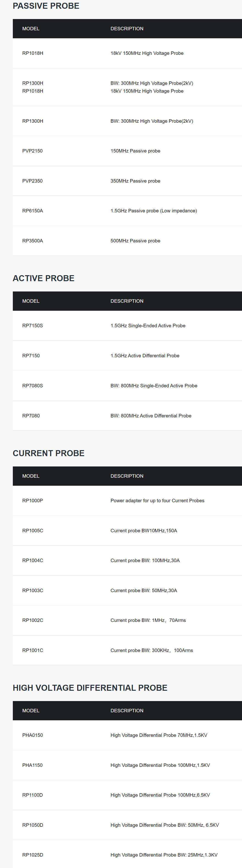
Task: Open the RP7150 active differential probe
Action: click(x=127, y=356)
